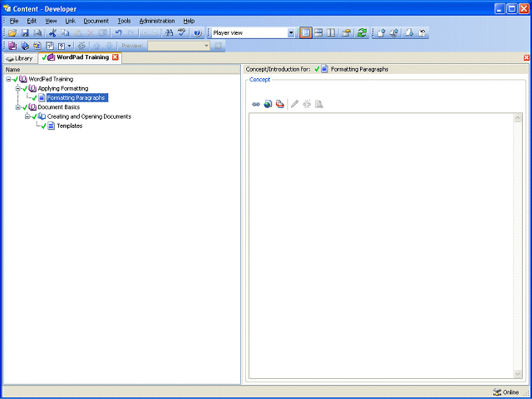
Task: Close the WordPad Training tab with red X
Action: [116, 57]
